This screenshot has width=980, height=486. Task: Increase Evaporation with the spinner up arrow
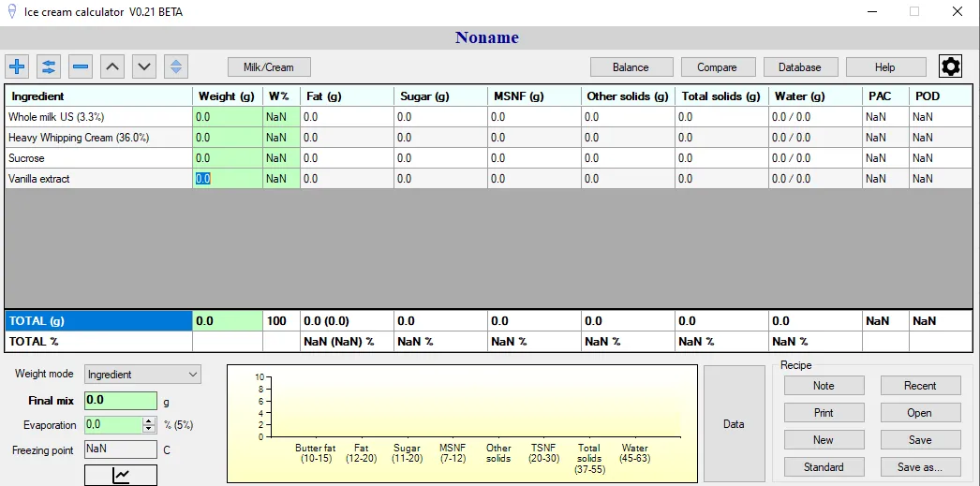pyautogui.click(x=149, y=421)
